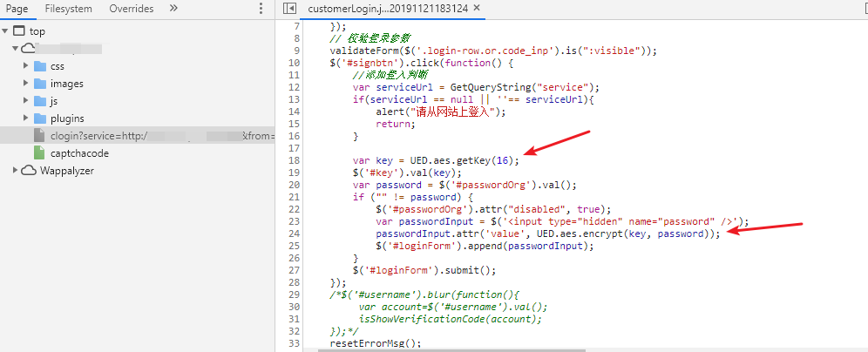Image resolution: width=868 pixels, height=352 pixels.
Task: Collapse the blurred domain cloud node
Action: point(16,49)
